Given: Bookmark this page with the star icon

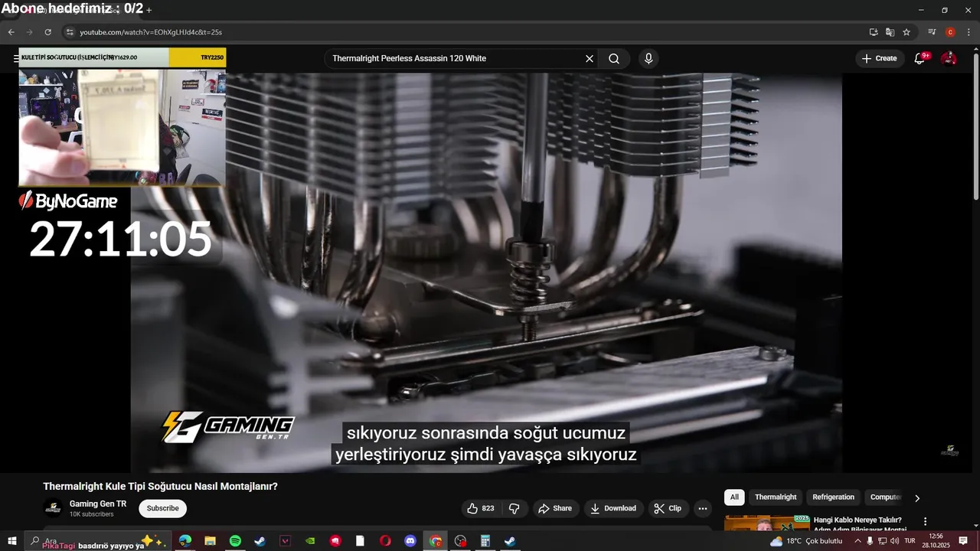Looking at the screenshot, I should pos(906,32).
